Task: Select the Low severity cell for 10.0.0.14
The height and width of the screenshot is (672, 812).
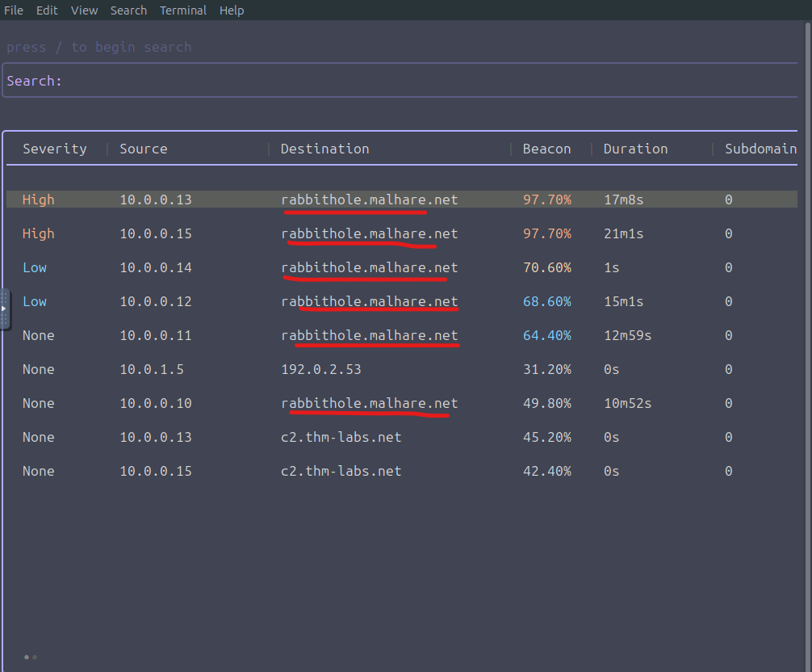Action: point(35,267)
